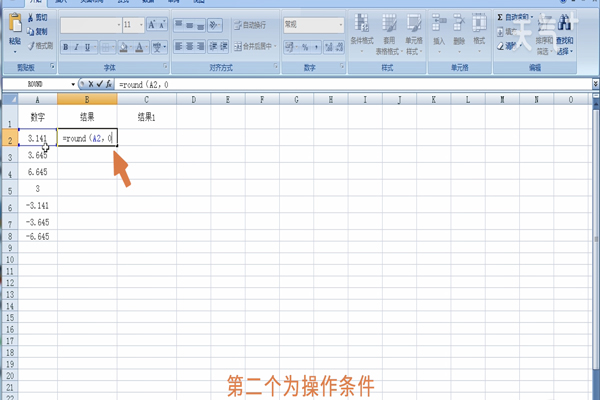Open the Font group dialog launcher
The image size is (600, 400).
click(165, 67)
